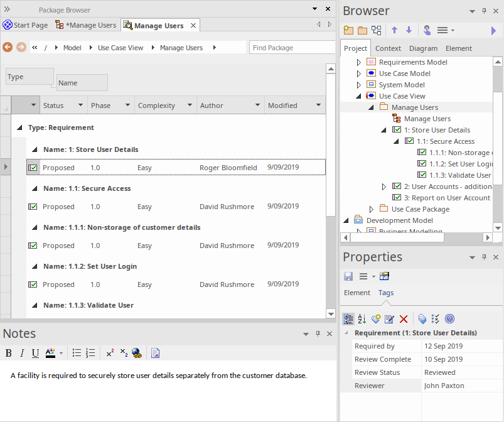The width and height of the screenshot is (504, 422).
Task: Navigate back using the orange back arrow
Action: coord(8,47)
